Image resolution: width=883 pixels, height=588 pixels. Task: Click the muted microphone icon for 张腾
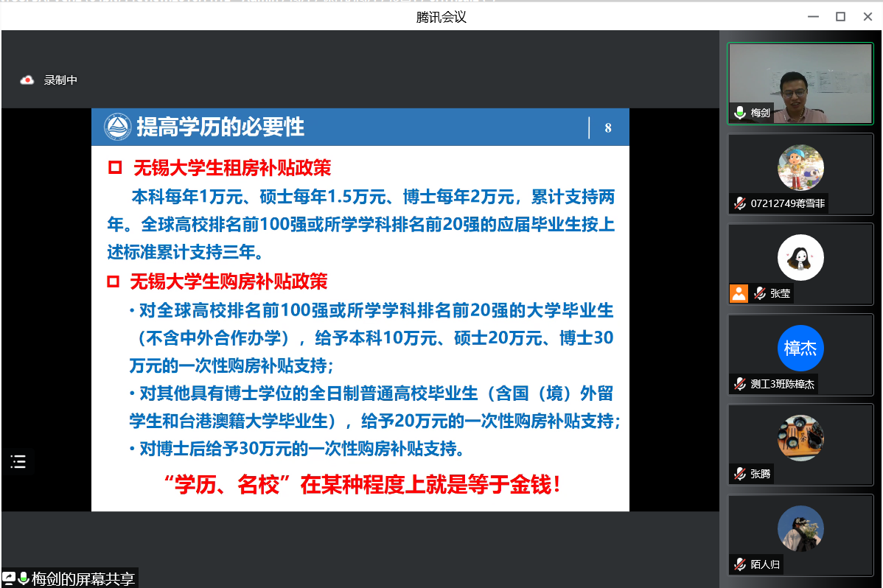pyautogui.click(x=740, y=474)
